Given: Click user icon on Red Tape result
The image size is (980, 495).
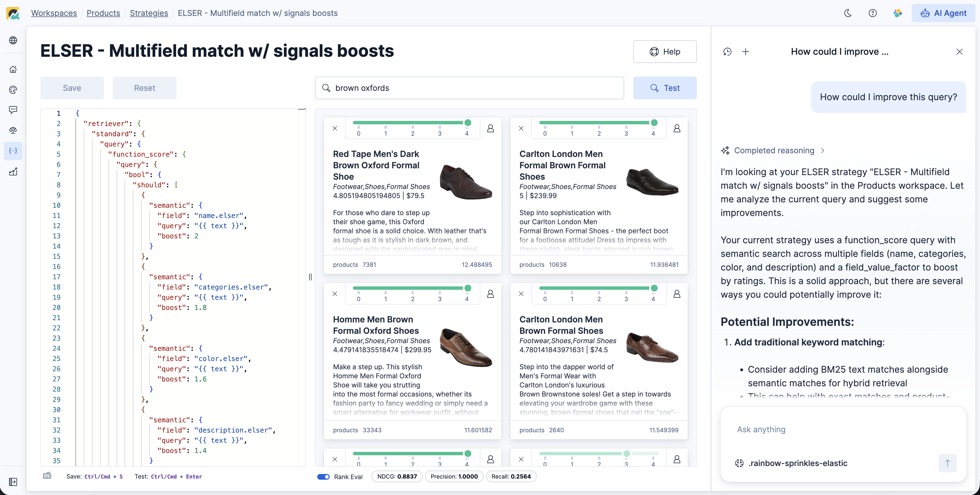Looking at the screenshot, I should coord(490,129).
